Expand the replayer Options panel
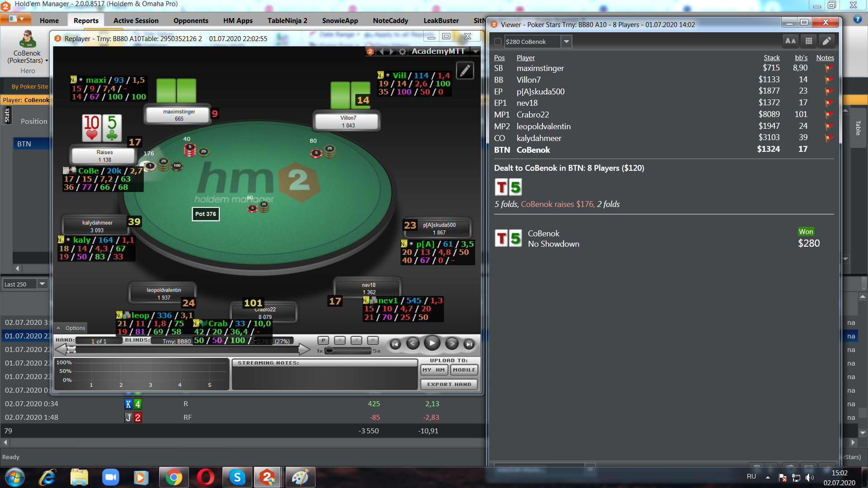This screenshot has height=488, width=868. pos(71,328)
